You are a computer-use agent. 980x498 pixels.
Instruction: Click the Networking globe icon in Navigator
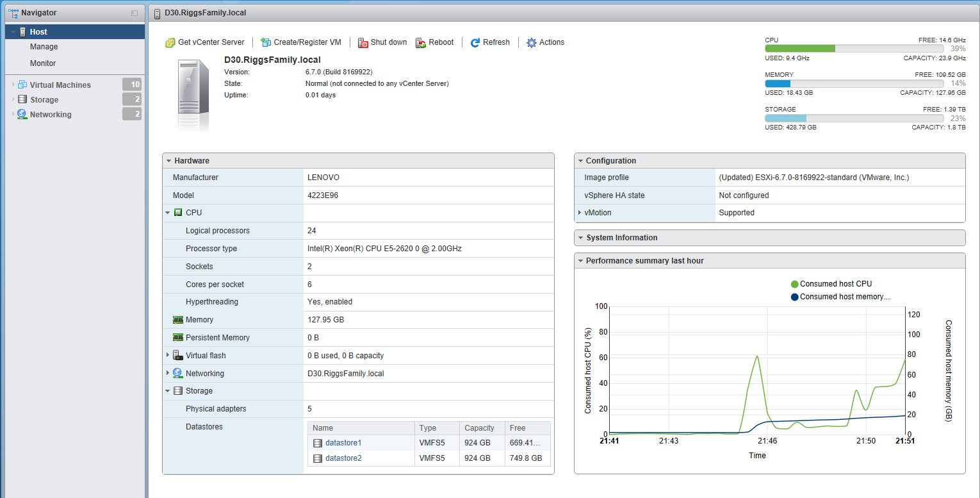[x=22, y=114]
